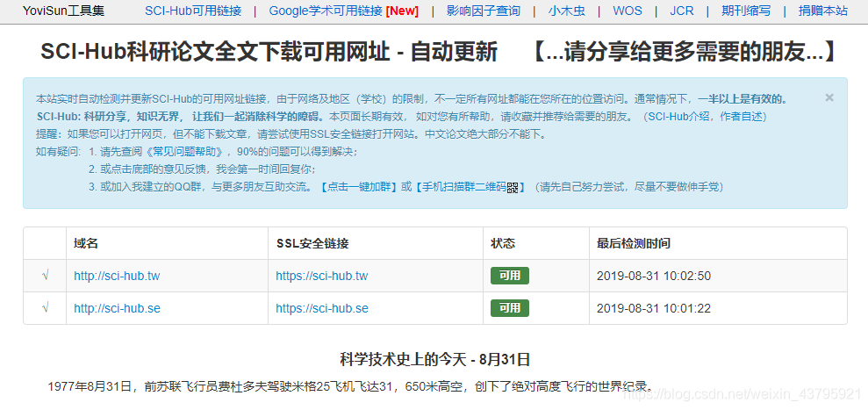The width and height of the screenshot is (868, 410).
Task: Open WOS in the top navigation
Action: point(628,11)
